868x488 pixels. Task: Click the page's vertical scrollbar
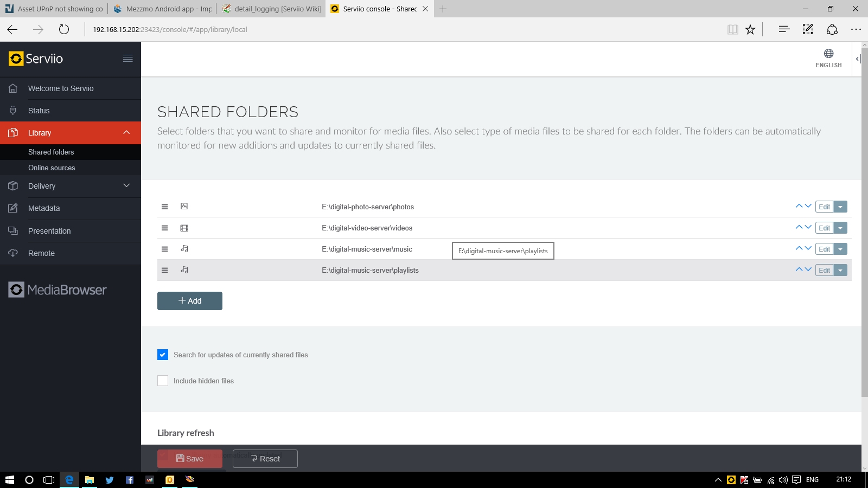click(x=864, y=244)
